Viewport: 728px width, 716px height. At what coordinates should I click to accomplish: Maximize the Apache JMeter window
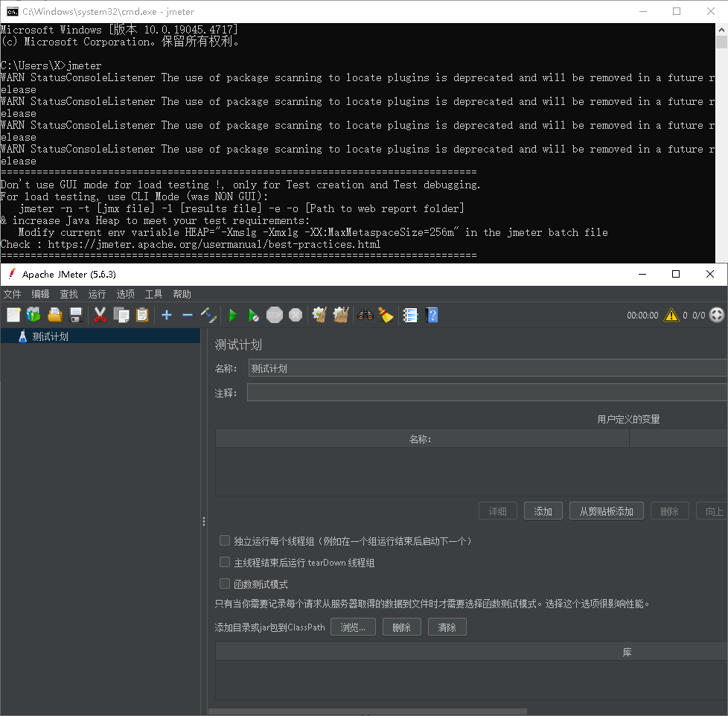tap(676, 274)
